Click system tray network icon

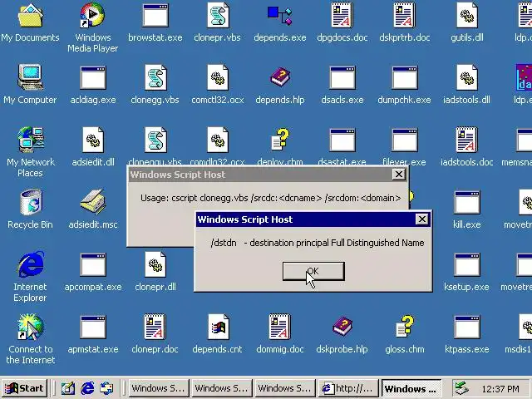point(461,388)
